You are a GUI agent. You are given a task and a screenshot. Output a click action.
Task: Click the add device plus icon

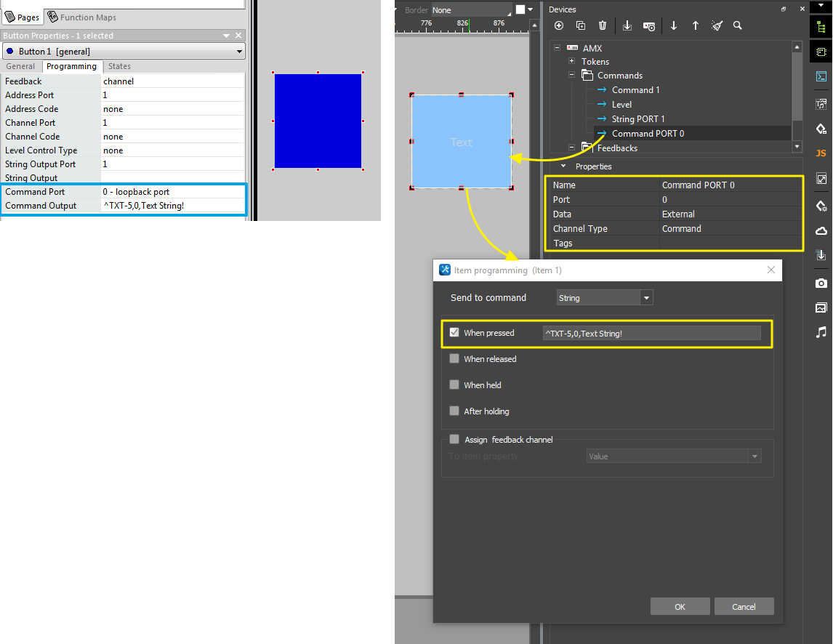[559, 25]
